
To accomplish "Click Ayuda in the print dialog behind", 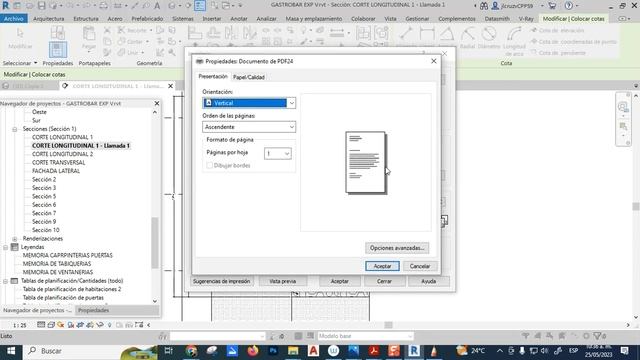I will click(x=429, y=281).
